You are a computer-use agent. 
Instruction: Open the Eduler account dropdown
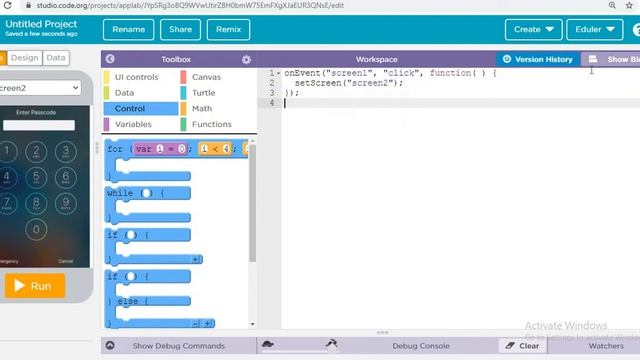[x=595, y=29]
